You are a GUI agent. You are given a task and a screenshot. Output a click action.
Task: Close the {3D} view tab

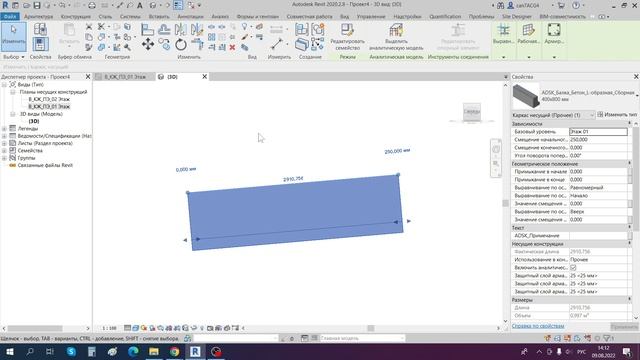[204, 76]
